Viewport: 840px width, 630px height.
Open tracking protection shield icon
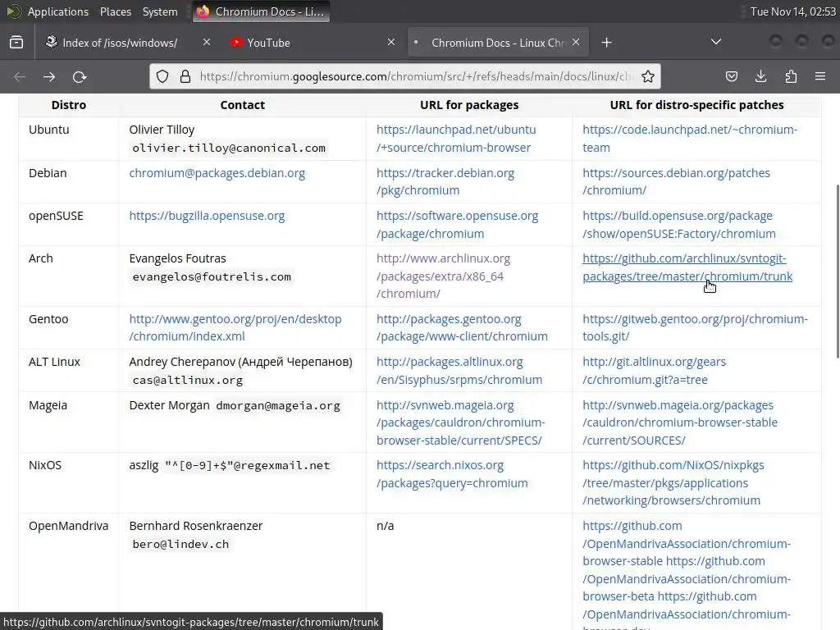162,76
